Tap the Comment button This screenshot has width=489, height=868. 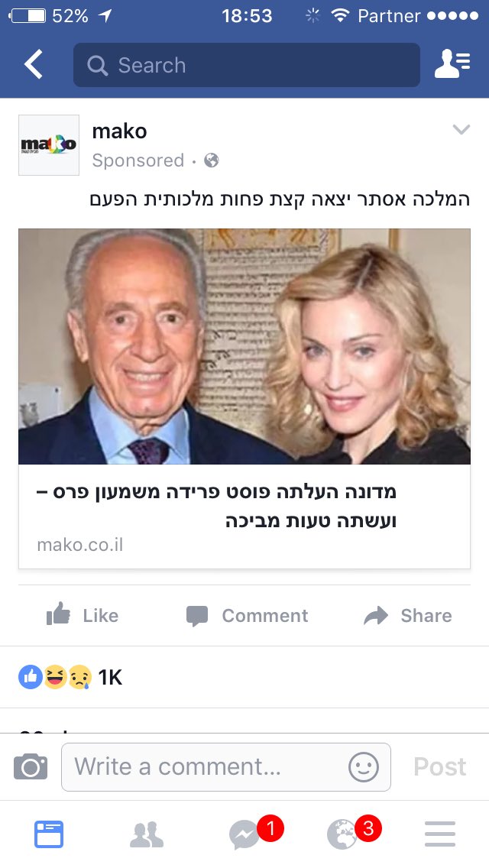pyautogui.click(x=247, y=615)
